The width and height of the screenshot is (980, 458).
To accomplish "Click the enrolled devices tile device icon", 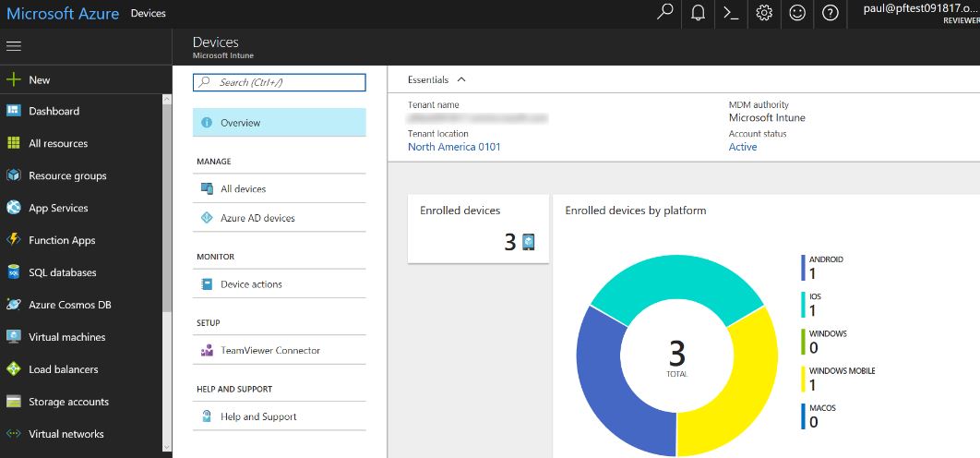I will coord(528,242).
